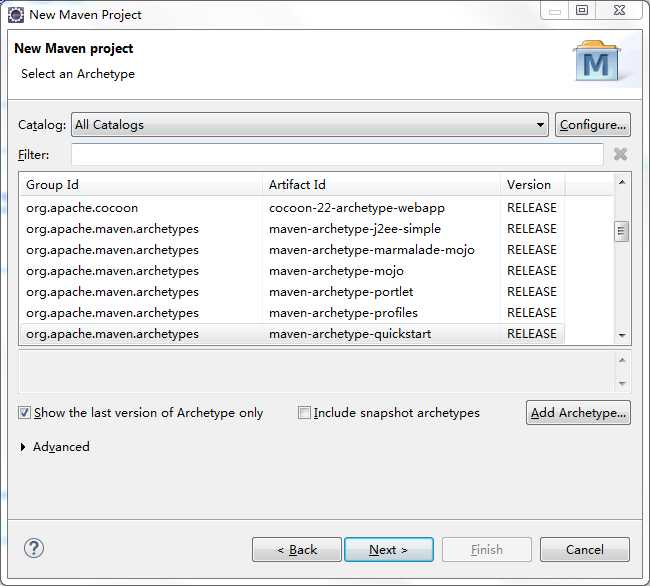Viewport: 650px width, 586px height.
Task: Click the Finish button
Action: coord(487,550)
